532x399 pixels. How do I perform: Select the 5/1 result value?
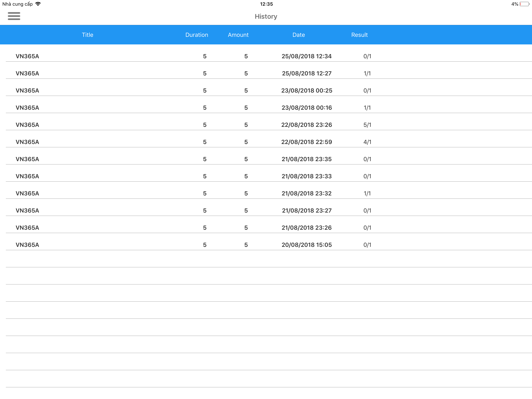click(367, 125)
